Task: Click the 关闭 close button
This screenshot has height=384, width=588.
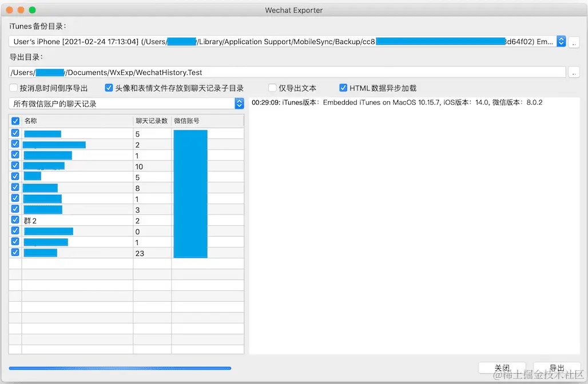Action: point(502,368)
